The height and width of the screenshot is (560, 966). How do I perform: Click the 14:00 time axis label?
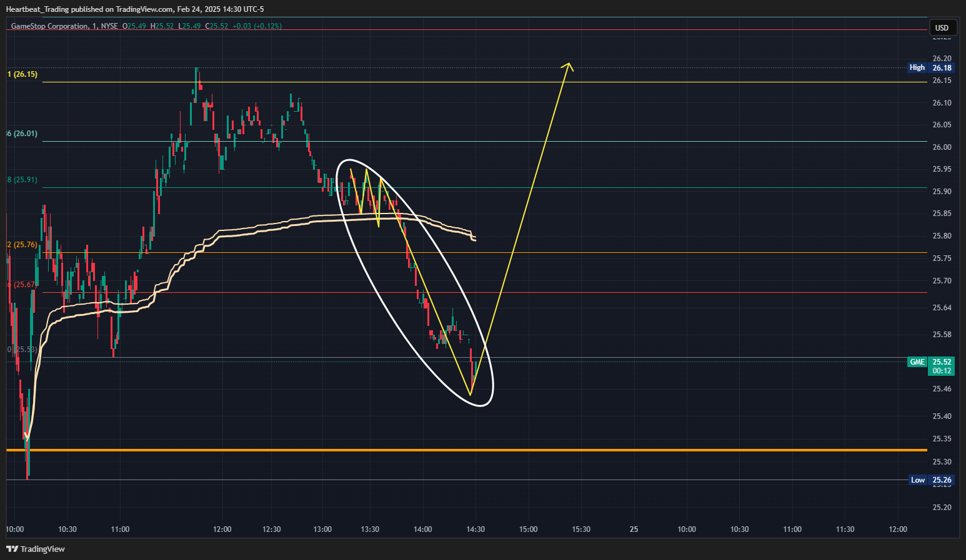[422, 529]
